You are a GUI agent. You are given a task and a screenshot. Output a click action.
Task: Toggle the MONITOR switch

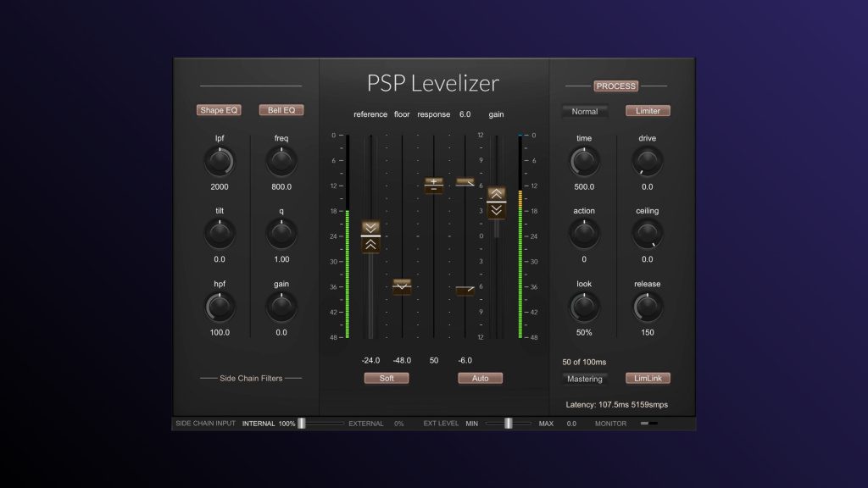[648, 424]
